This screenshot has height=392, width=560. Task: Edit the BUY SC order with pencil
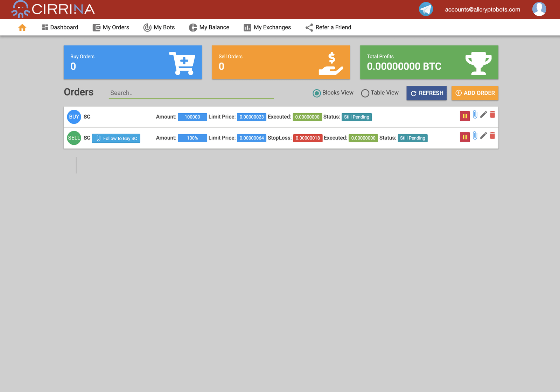tap(483, 115)
